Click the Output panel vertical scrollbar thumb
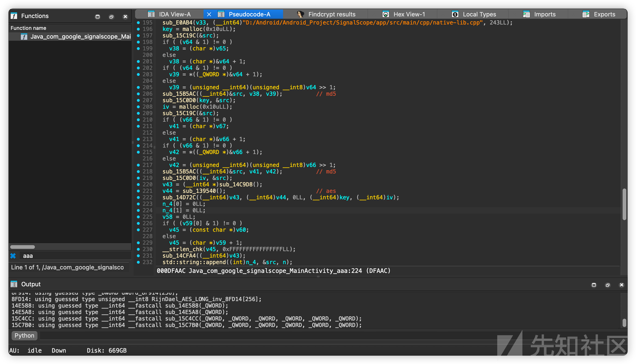 pos(624,323)
